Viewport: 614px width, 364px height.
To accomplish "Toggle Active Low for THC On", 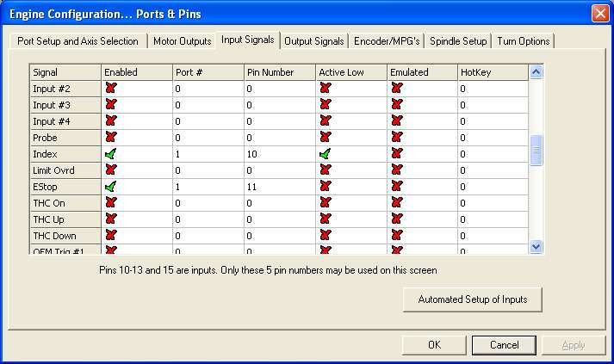I will click(326, 203).
